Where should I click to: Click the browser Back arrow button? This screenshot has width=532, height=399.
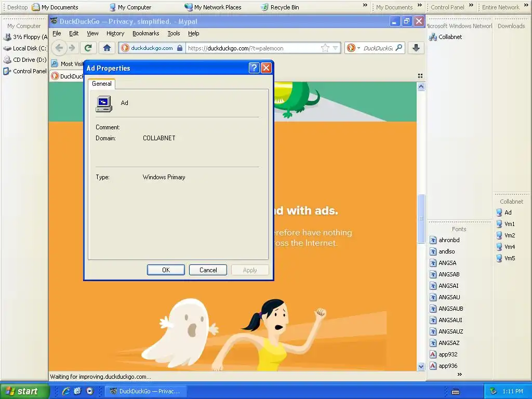coord(59,48)
